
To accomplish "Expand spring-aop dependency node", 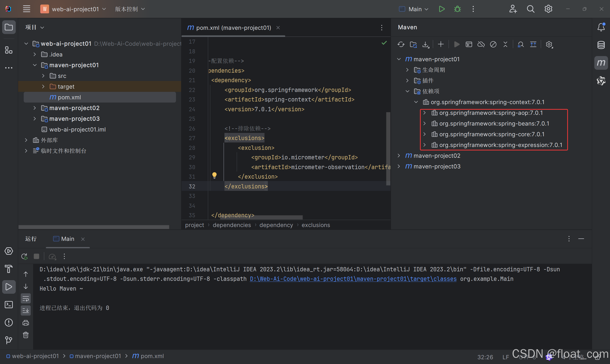I will [x=425, y=113].
